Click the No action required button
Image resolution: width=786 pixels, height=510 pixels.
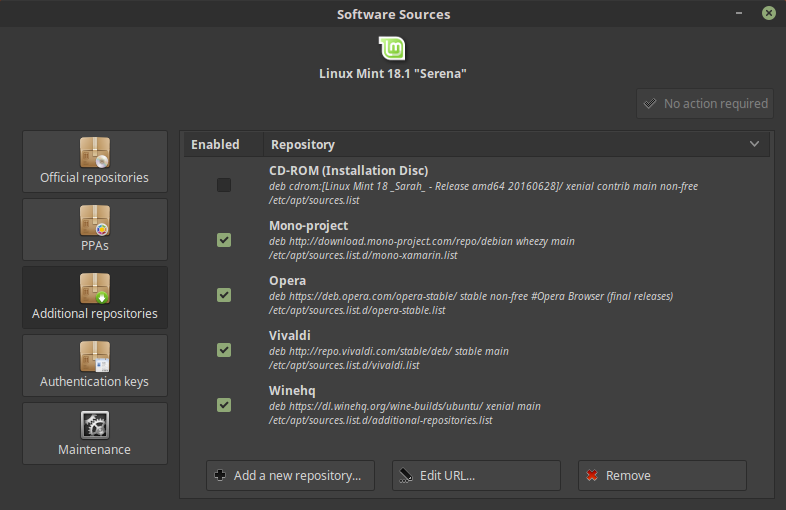coord(705,104)
